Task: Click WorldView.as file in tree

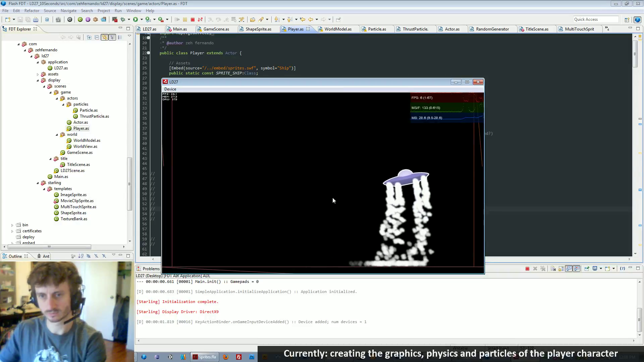Action: tap(85, 146)
